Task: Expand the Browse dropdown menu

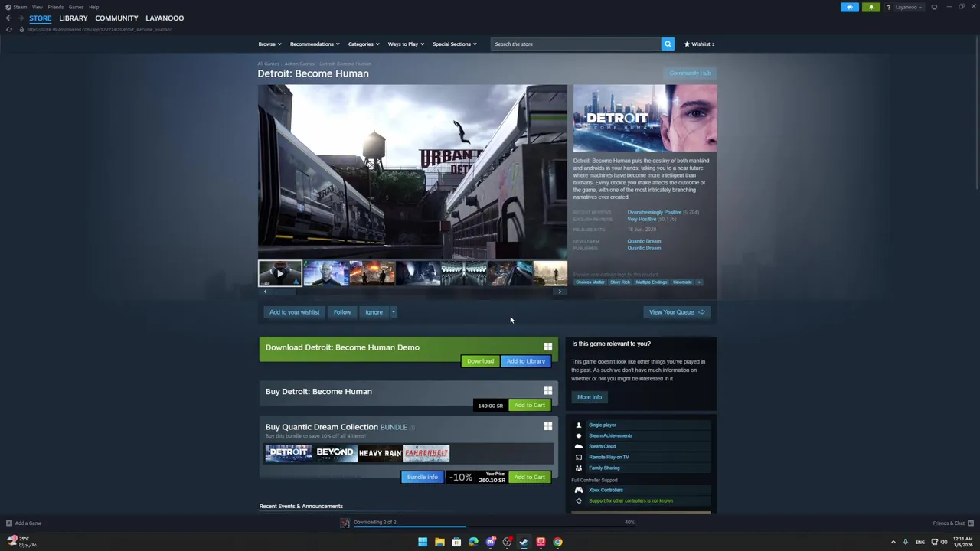Action: tap(269, 44)
